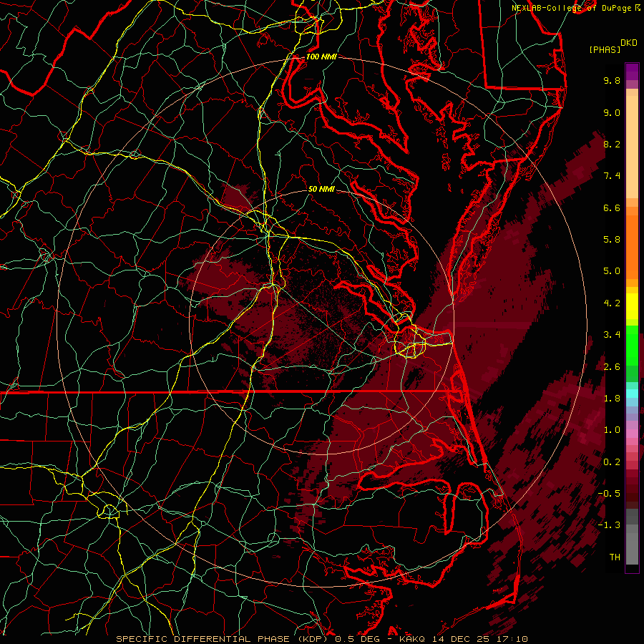The width and height of the screenshot is (644, 644).
Task: Click the 5.0 legend value
Action: coord(612,271)
